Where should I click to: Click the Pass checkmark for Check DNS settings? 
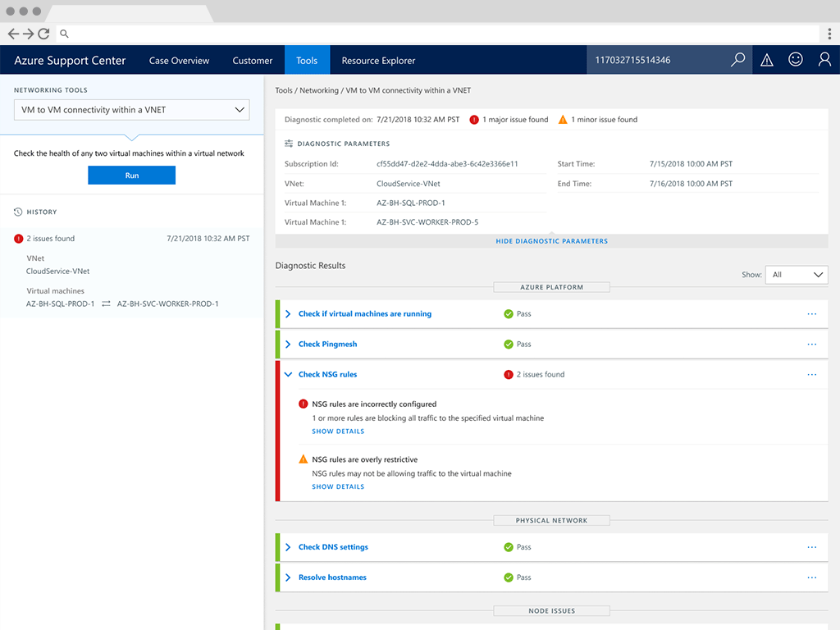click(509, 547)
